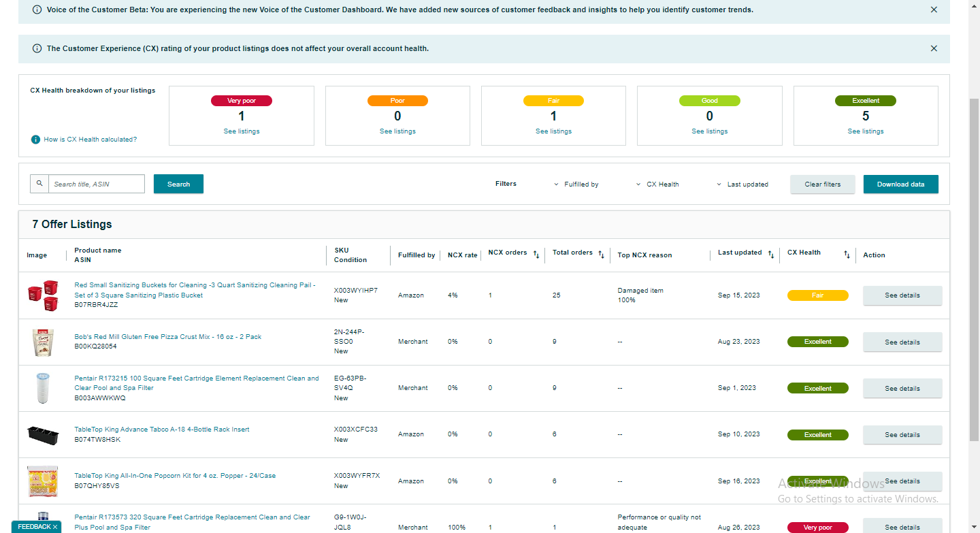Image resolution: width=980 pixels, height=533 pixels.
Task: See listings under Excellent
Action: tap(866, 131)
